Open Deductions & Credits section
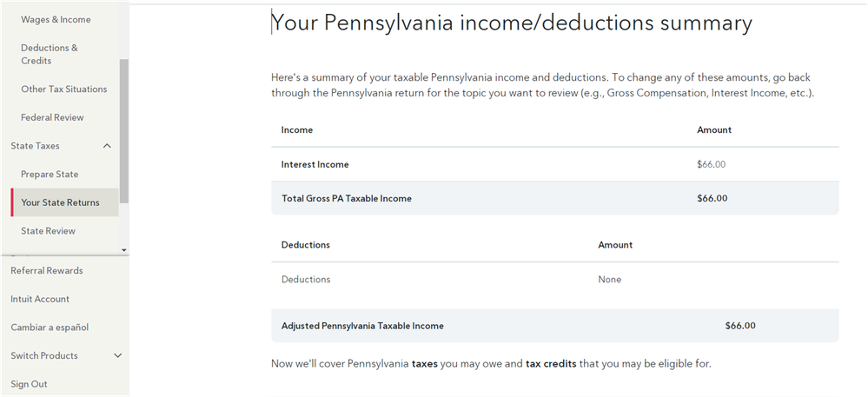Viewport: 868px width, 397px height. (x=50, y=54)
